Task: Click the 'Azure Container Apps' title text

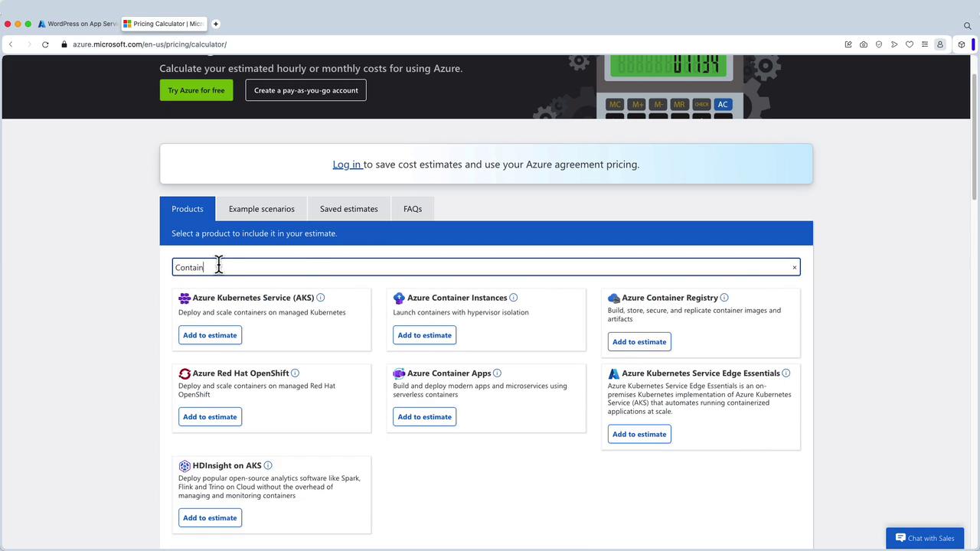Action: tap(449, 373)
